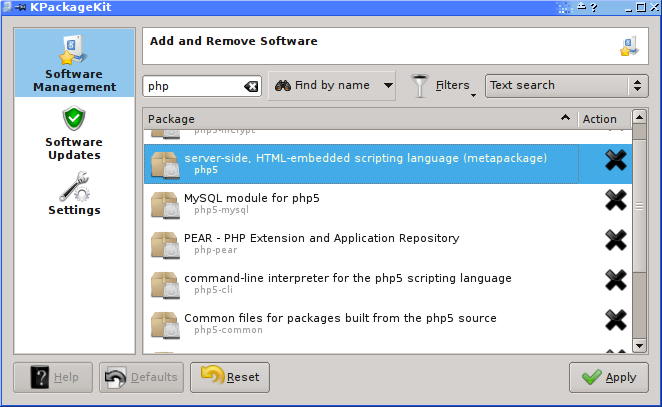
Task: Click the Help button
Action: 53,377
